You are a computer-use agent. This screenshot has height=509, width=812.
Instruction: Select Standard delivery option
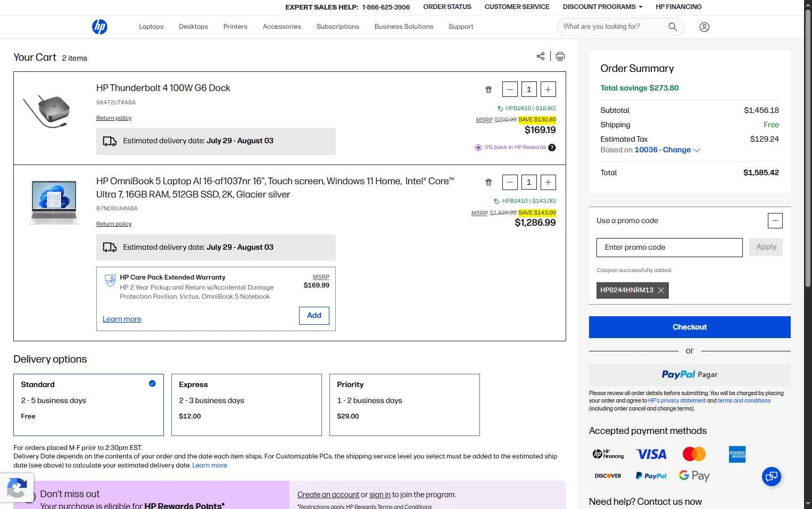[x=88, y=405]
